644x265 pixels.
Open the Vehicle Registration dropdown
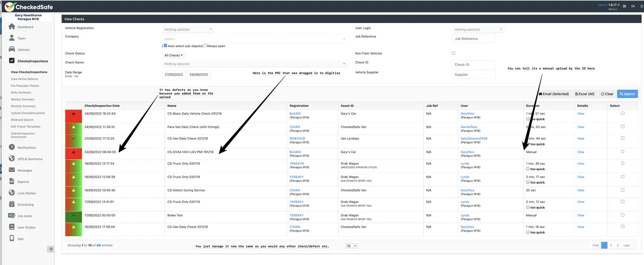(x=188, y=29)
